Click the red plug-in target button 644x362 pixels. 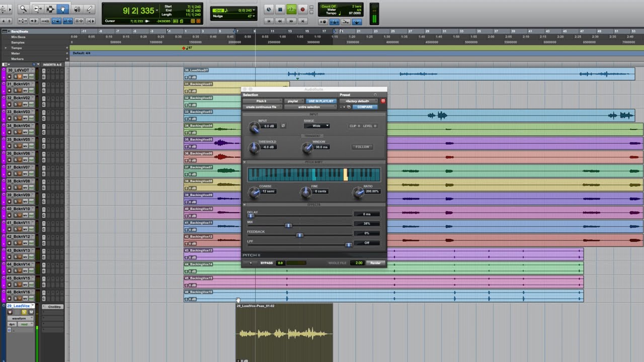(383, 101)
